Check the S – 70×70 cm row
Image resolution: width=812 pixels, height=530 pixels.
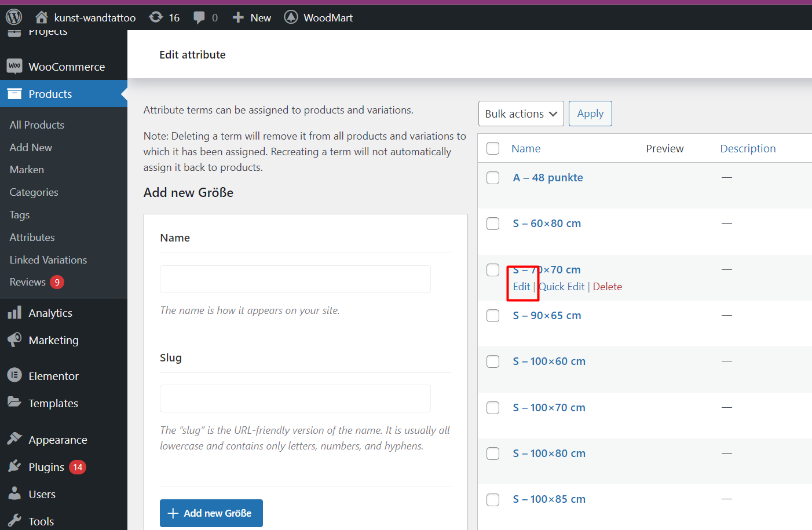(493, 270)
